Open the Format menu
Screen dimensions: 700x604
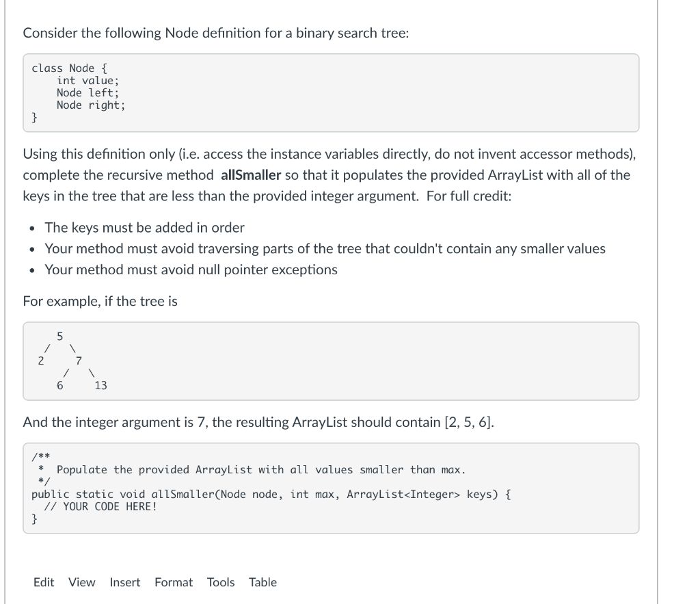coord(174,582)
